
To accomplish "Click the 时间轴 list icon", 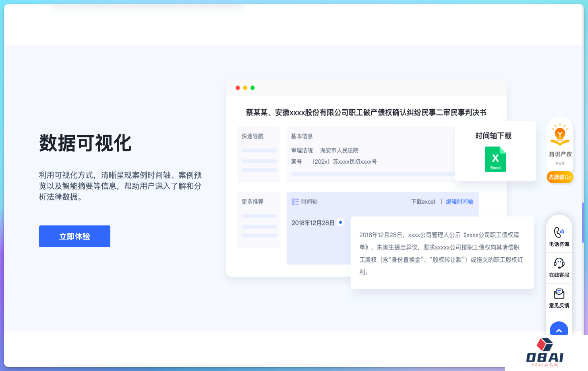I will (x=295, y=202).
